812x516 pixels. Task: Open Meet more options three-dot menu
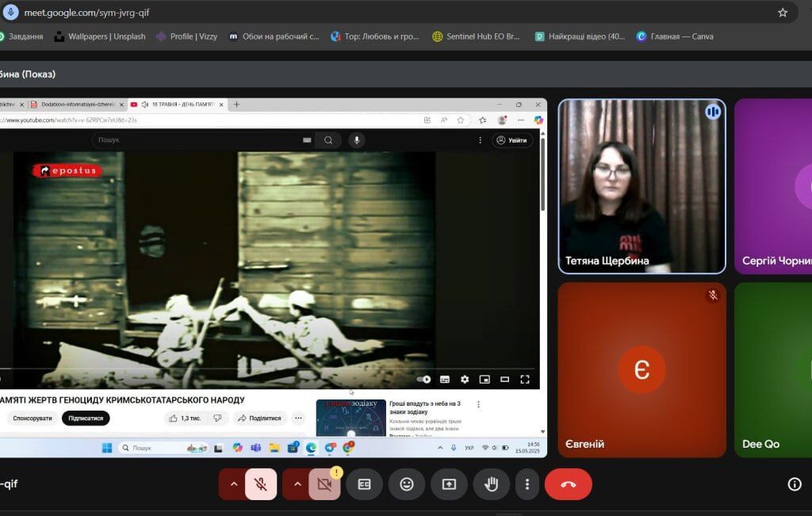click(x=527, y=484)
